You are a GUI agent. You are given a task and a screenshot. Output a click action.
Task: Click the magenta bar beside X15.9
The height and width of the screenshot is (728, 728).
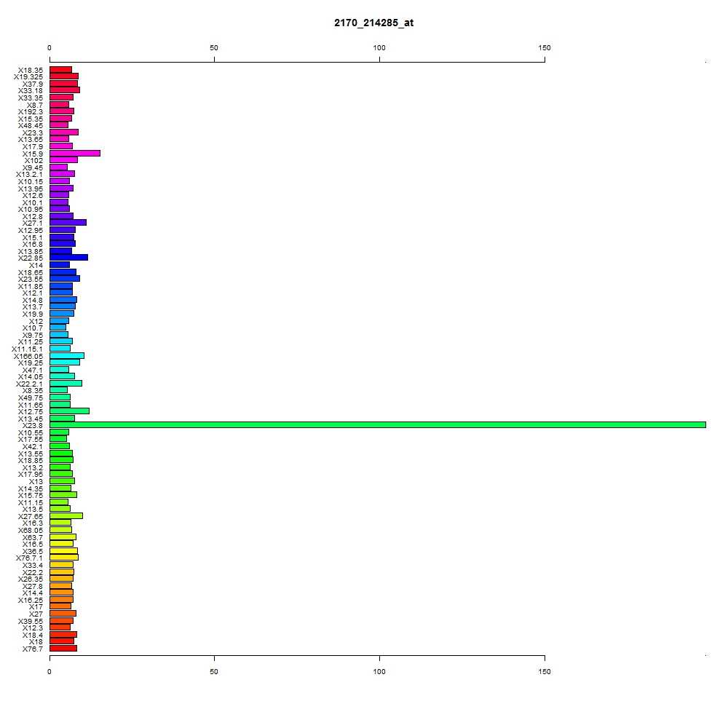pos(75,153)
